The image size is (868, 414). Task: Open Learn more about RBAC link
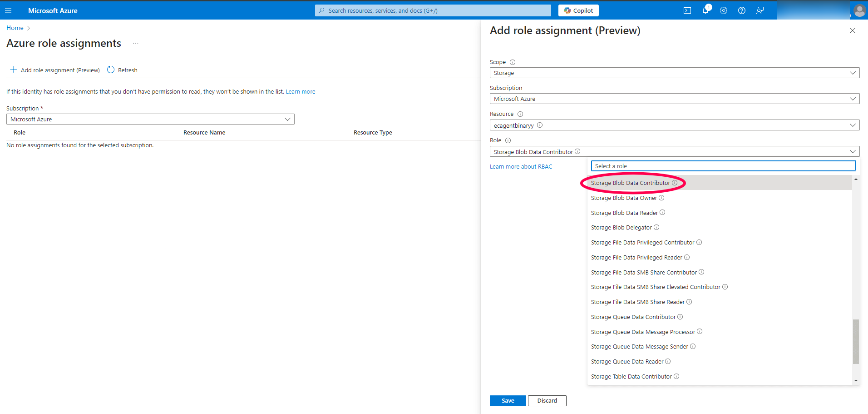[x=521, y=167]
